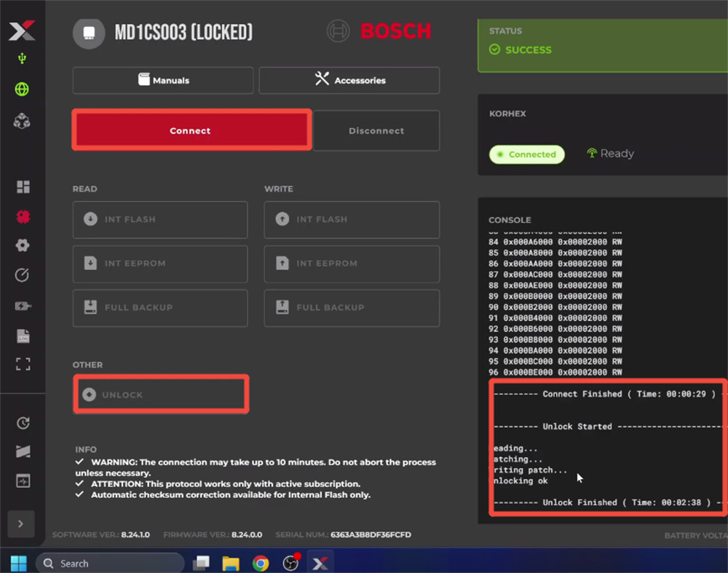Screen dimensions: 728x573
Task: Select Write INT EEPROM
Action: tap(352, 264)
